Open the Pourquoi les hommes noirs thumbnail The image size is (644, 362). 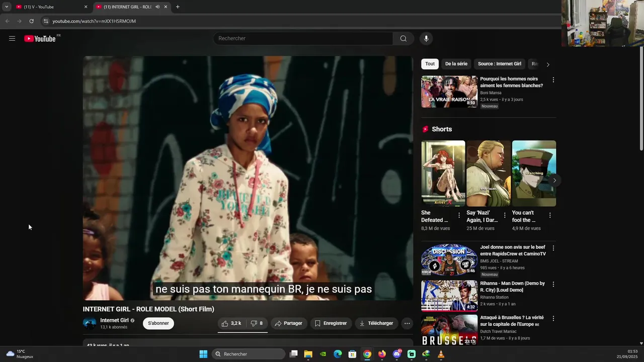tap(449, 92)
